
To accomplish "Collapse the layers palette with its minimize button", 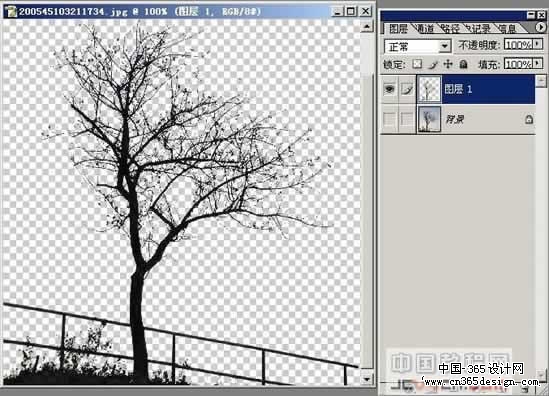I will click(531, 15).
